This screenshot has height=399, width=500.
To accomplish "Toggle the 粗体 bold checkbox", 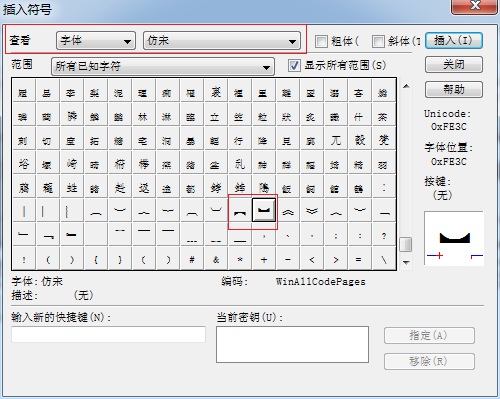I will click(321, 41).
